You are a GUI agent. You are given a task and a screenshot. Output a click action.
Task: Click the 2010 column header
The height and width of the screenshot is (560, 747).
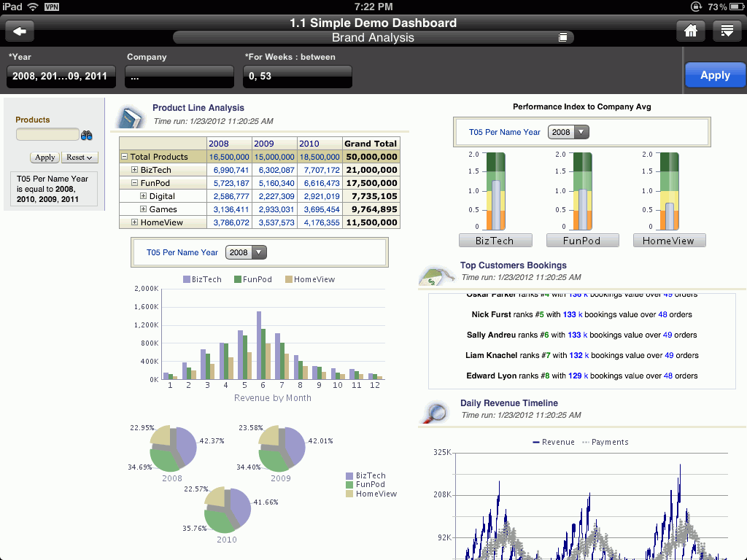tap(320, 144)
